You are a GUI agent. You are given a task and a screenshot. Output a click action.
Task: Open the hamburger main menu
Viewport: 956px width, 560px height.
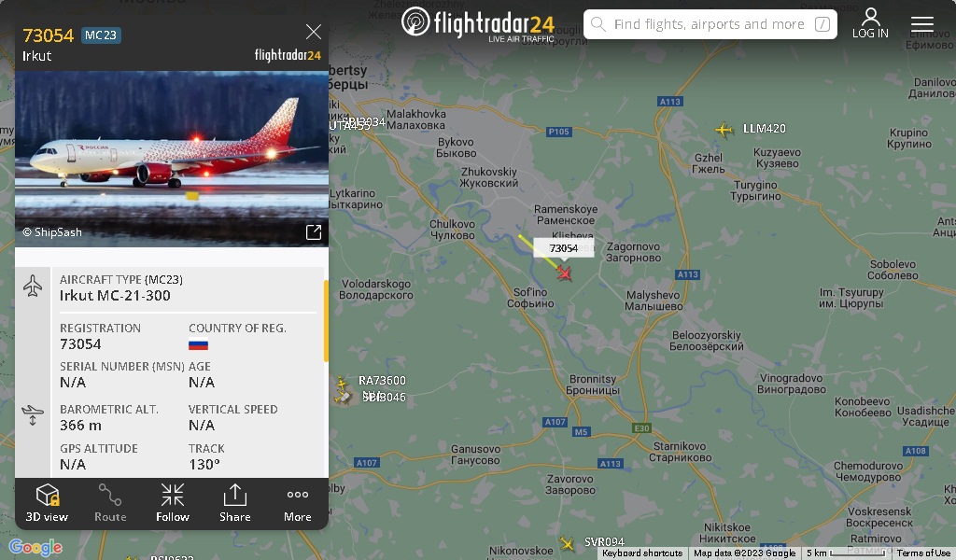921,24
